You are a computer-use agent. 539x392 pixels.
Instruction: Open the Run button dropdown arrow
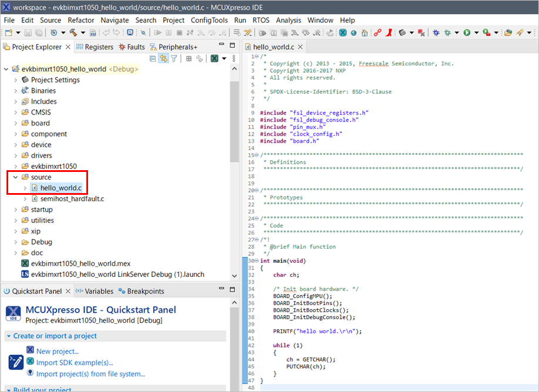click(476, 33)
